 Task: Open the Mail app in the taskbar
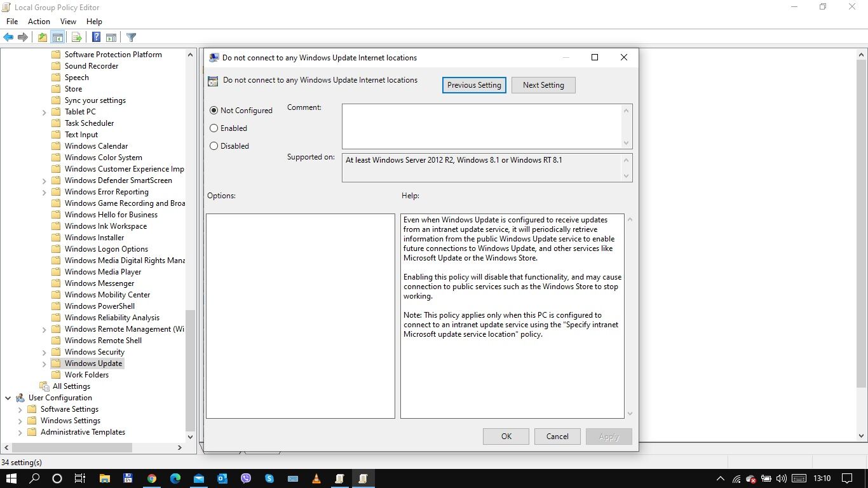199,478
